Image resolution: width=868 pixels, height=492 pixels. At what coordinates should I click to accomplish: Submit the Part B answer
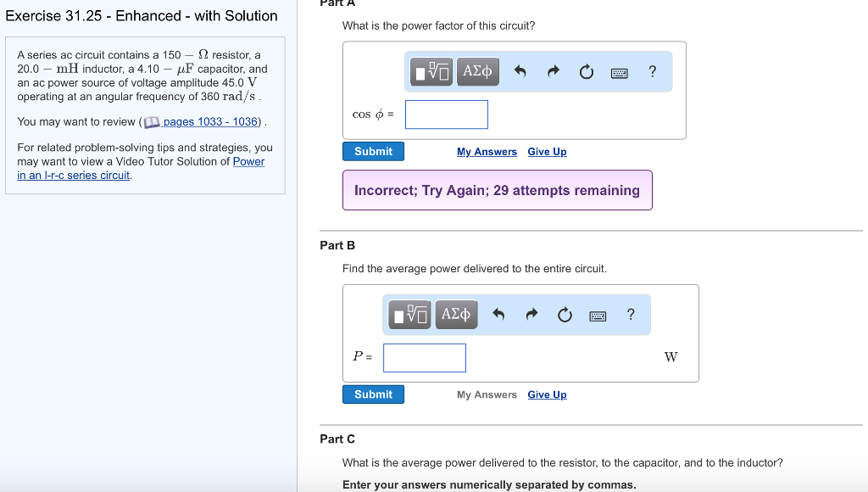[373, 394]
